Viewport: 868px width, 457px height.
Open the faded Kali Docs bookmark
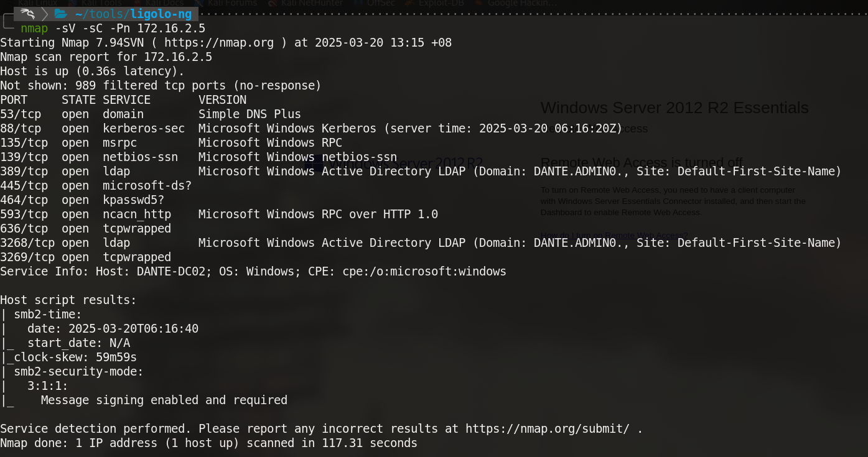(x=165, y=3)
